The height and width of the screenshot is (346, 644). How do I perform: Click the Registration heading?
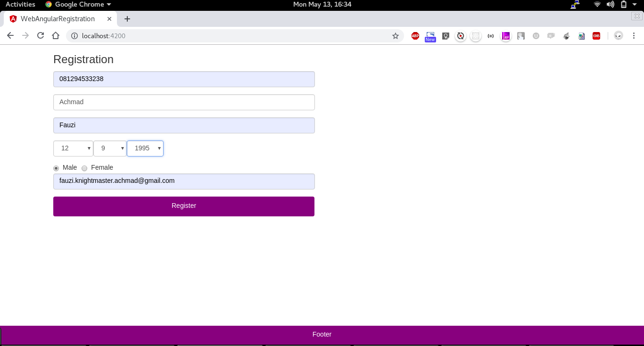click(x=83, y=59)
